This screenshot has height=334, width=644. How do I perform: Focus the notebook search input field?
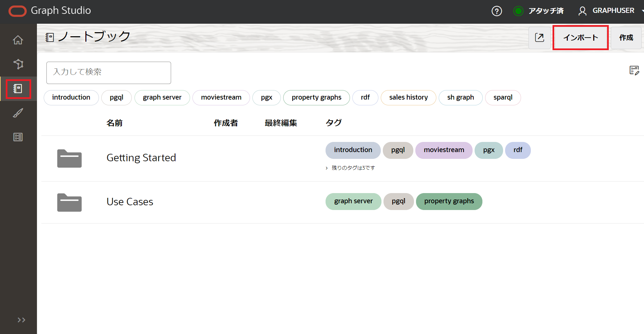pyautogui.click(x=108, y=72)
